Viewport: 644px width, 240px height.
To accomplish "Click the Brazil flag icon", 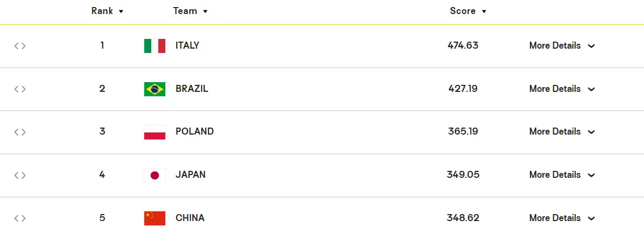I will point(155,89).
